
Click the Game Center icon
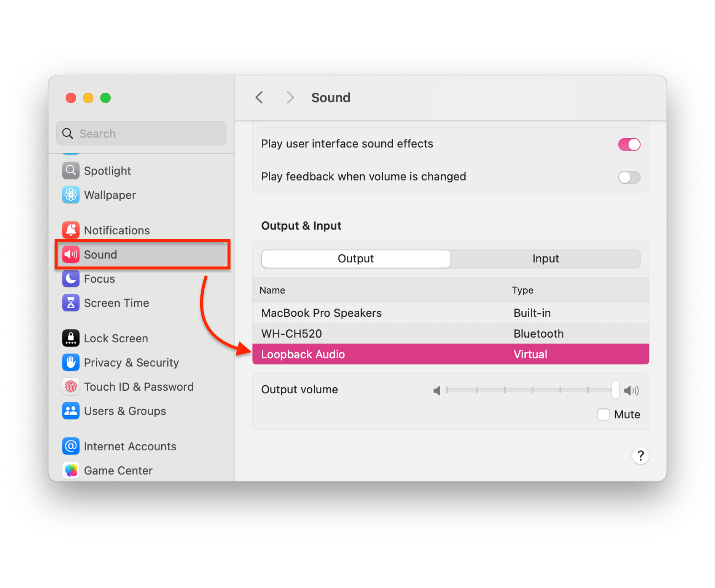71,470
